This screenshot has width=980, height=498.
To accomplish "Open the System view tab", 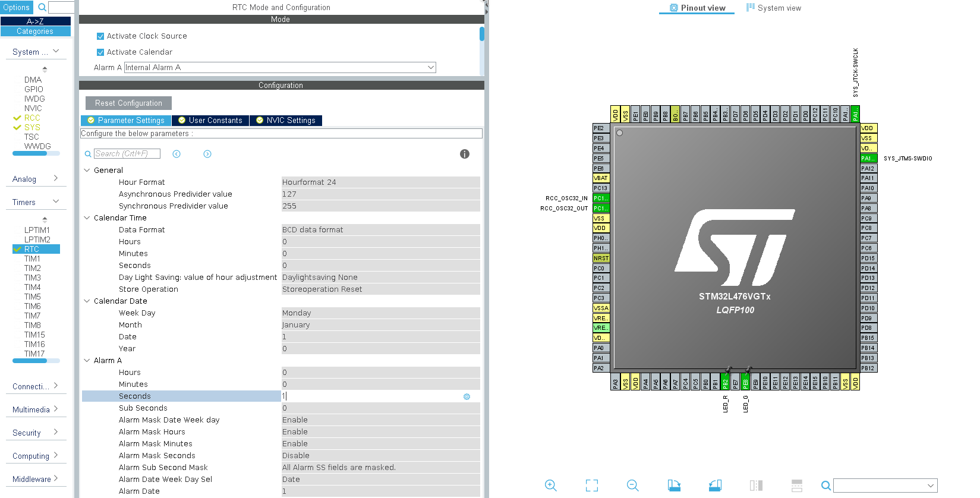I will [774, 8].
